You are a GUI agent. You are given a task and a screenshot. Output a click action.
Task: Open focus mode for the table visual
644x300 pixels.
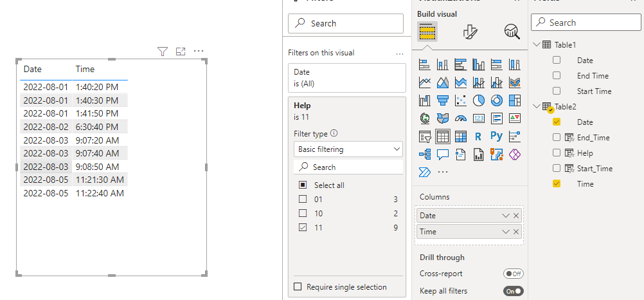[181, 52]
